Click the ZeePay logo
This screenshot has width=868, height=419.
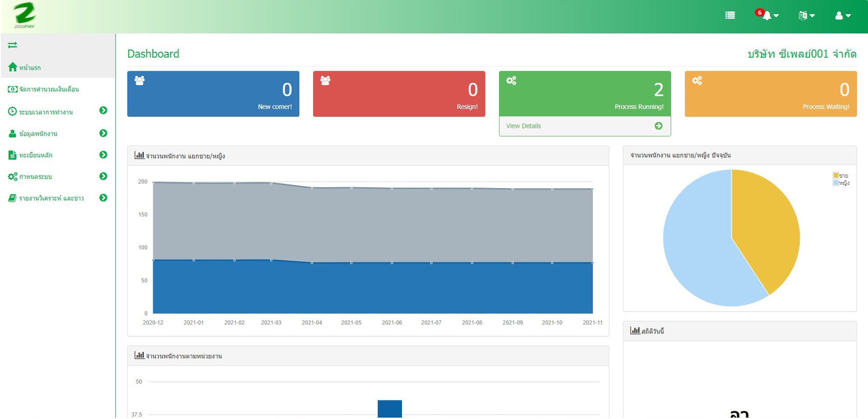pyautogui.click(x=25, y=15)
